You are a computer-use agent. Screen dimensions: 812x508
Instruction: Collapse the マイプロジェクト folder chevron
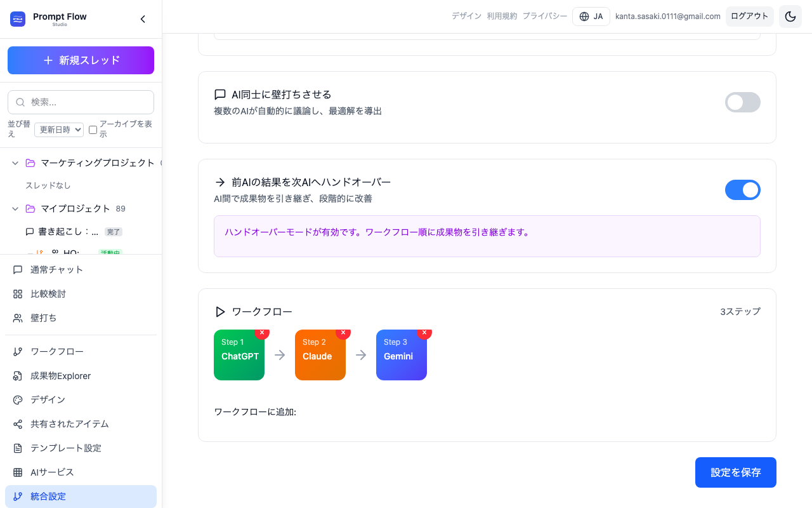tap(15, 209)
